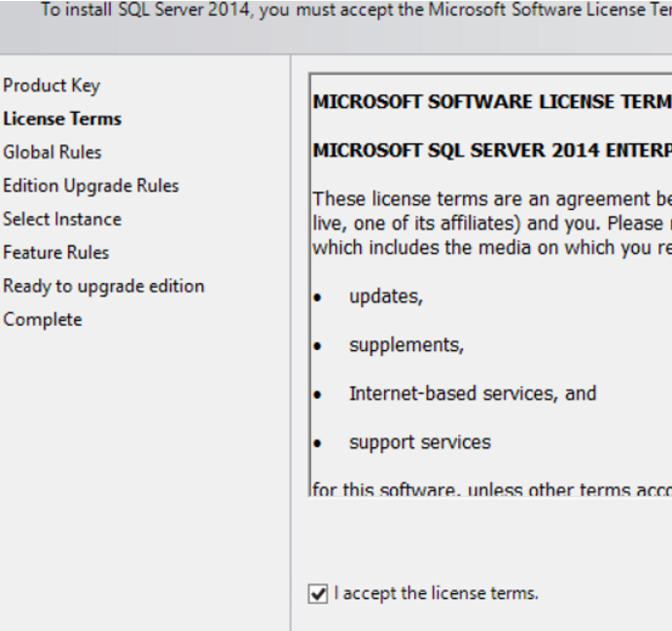Select the Ready to upgrade edition step
Image resolution: width=672 pixels, height=631 pixels.
click(104, 286)
